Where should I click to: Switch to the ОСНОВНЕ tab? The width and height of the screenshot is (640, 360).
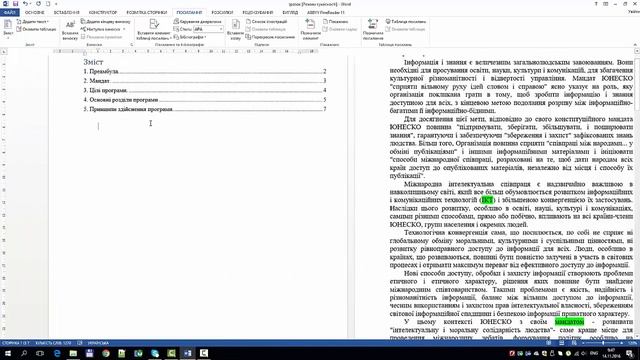(35, 13)
